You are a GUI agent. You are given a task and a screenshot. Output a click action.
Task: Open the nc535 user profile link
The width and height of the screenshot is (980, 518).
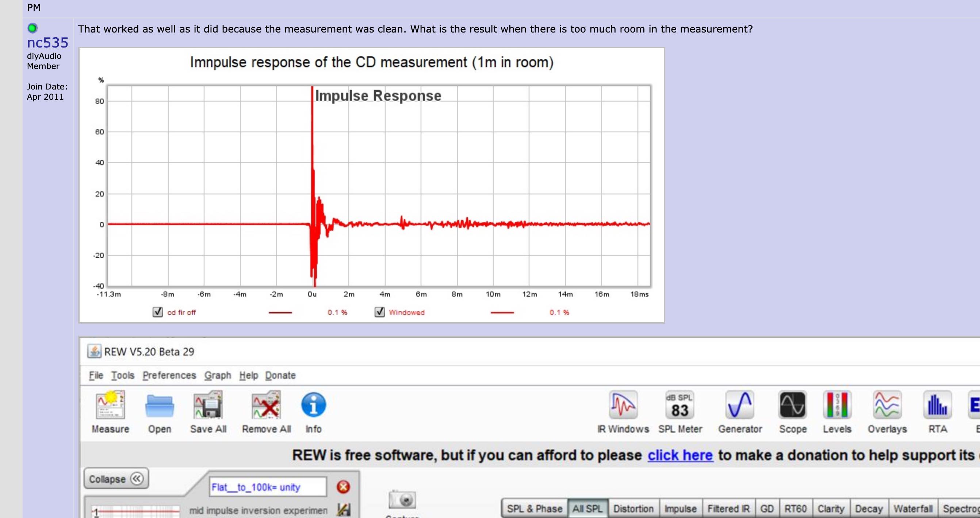pyautogui.click(x=47, y=43)
